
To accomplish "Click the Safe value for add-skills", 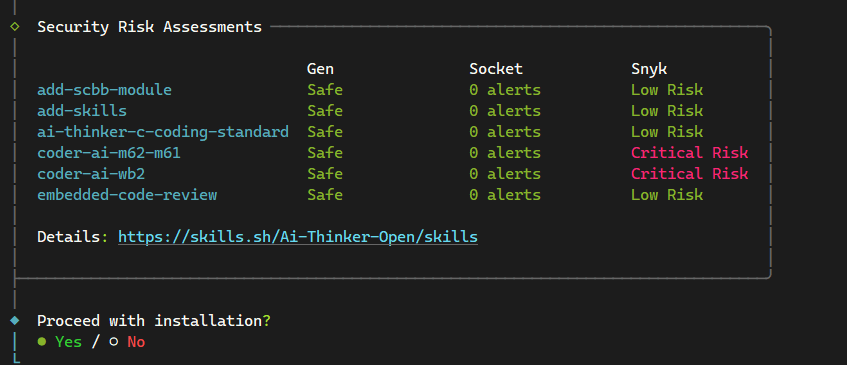I will (325, 111).
